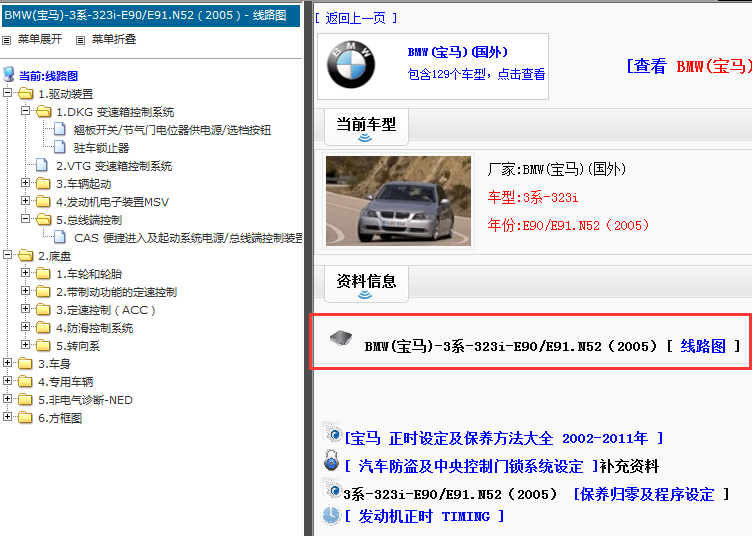This screenshot has width=752, height=536.
Task: Collapse the 1.驱动装置 tree node
Action: (x=8, y=92)
